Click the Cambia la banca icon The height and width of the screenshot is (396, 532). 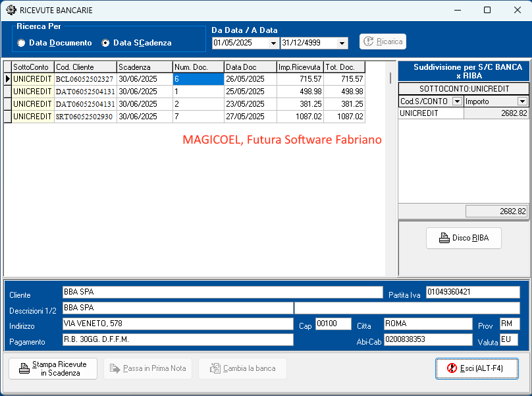tap(215, 368)
